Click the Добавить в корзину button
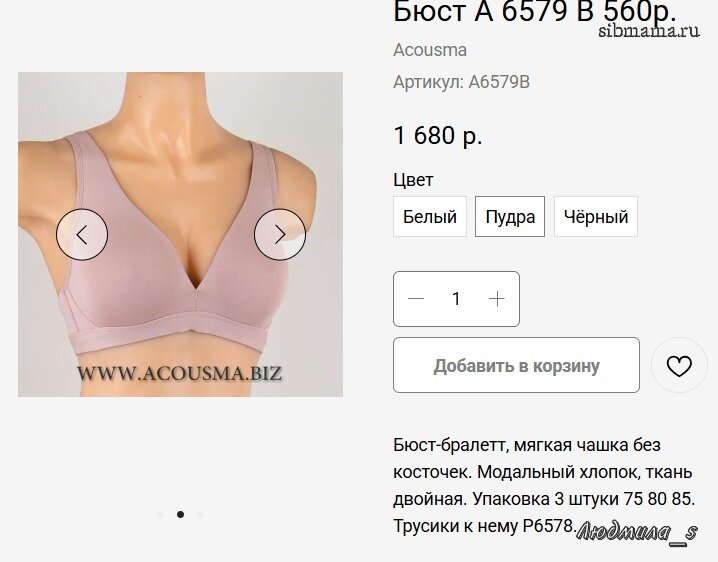Image resolution: width=718 pixels, height=562 pixels. pos(516,365)
